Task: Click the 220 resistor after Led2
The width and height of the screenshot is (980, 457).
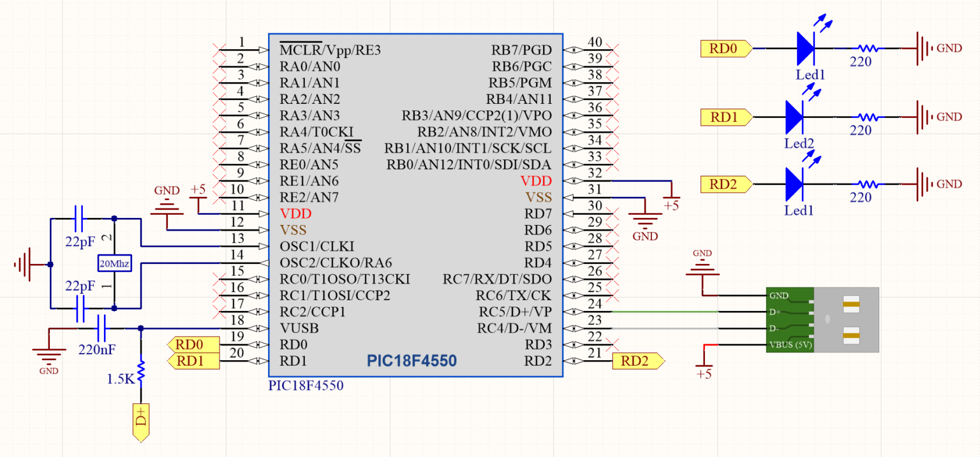Action: pyautogui.click(x=868, y=117)
